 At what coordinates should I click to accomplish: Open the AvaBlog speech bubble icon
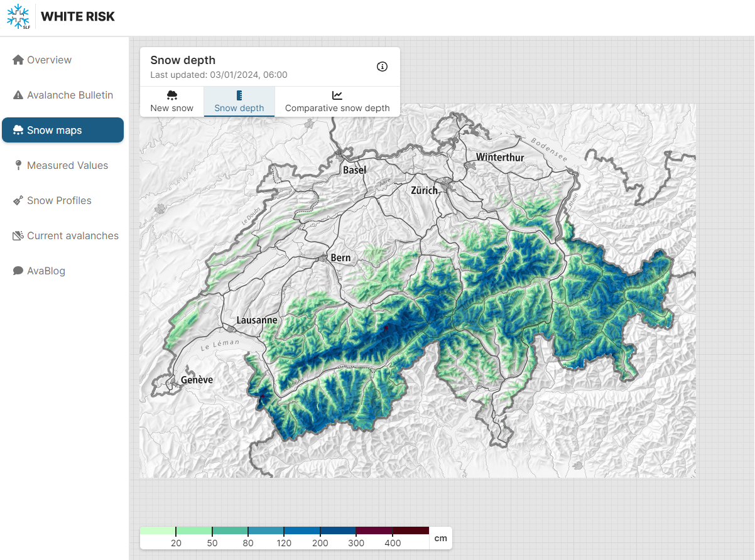[x=18, y=271]
